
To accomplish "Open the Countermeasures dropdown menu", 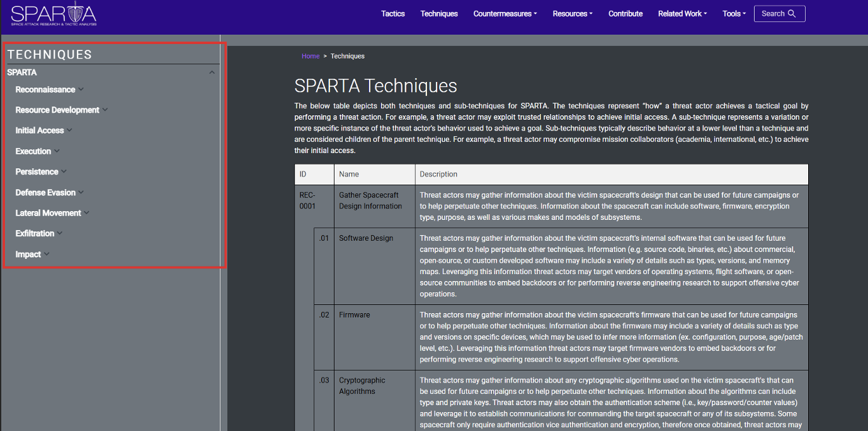I will [x=505, y=14].
